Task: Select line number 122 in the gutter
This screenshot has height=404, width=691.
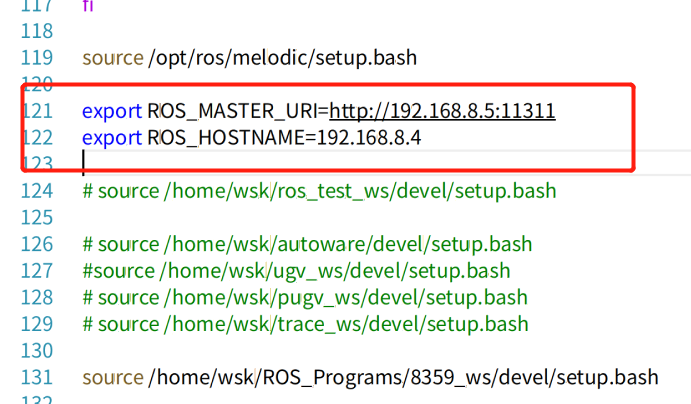Action: (x=37, y=137)
